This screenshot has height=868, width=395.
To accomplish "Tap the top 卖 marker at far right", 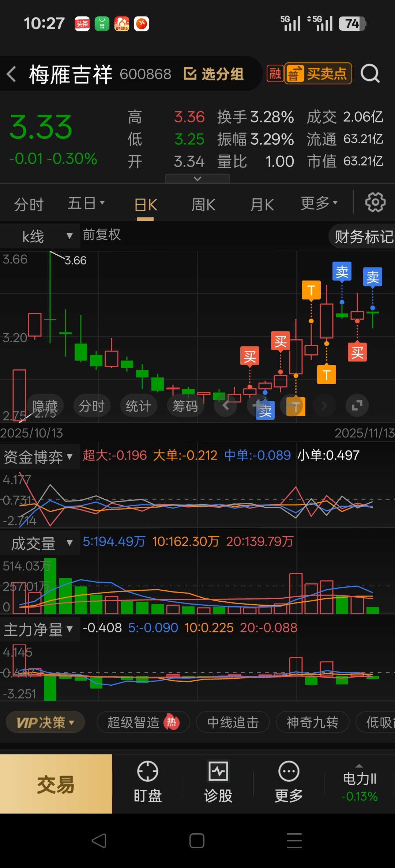I will (x=373, y=277).
